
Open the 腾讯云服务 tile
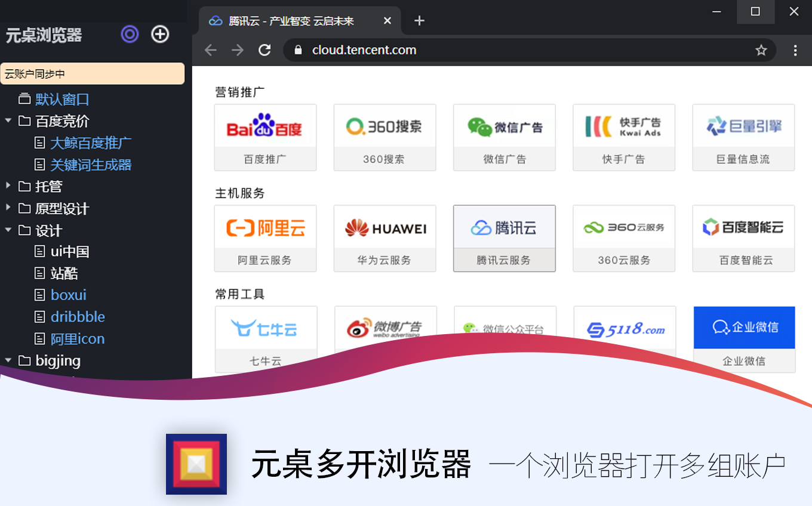coord(505,238)
